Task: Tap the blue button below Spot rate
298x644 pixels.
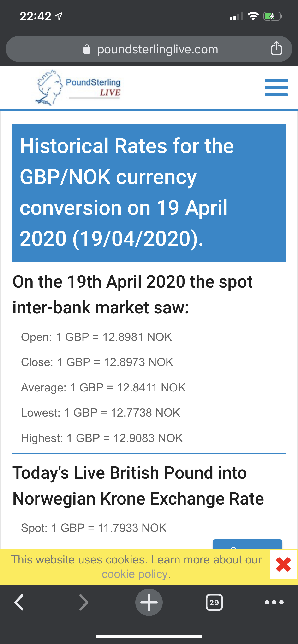Action: [247, 544]
